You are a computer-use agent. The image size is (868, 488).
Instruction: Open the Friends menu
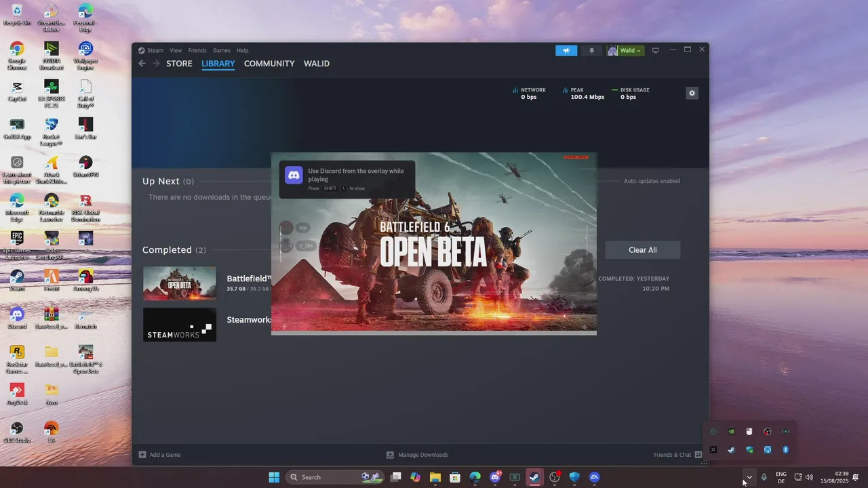[x=197, y=50]
